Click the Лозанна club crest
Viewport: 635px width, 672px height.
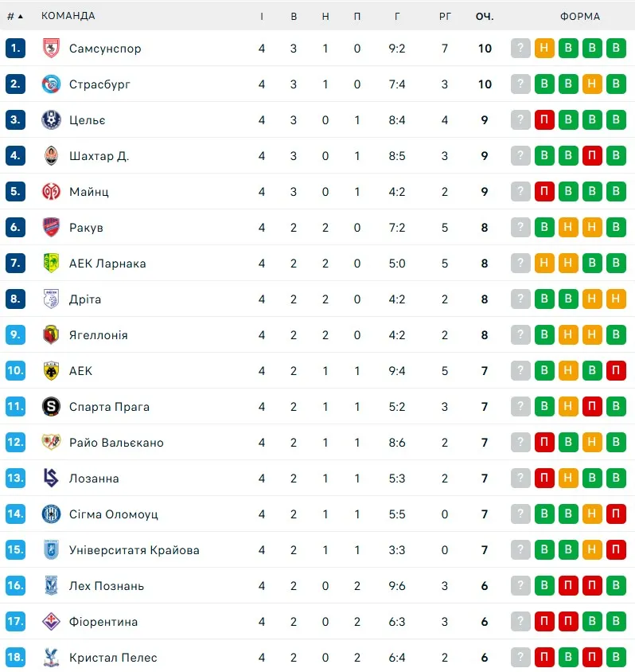51,479
